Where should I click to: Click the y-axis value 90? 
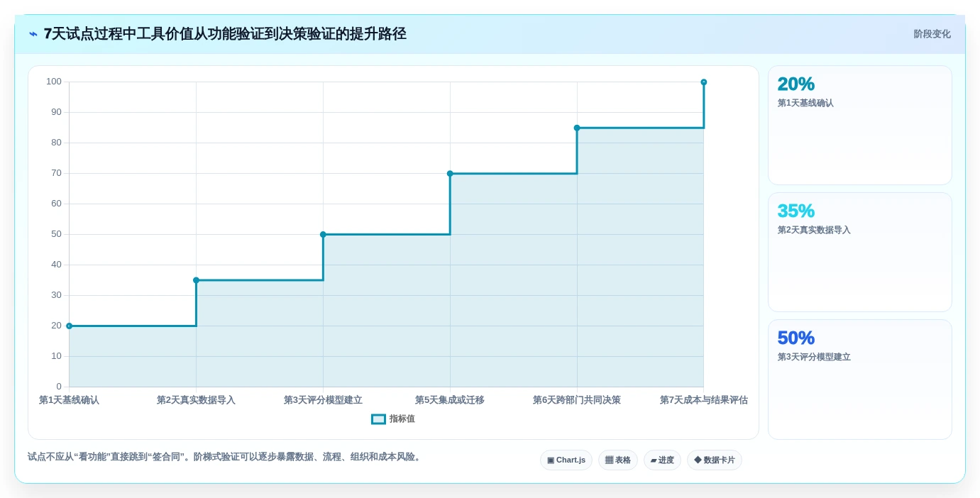coord(56,112)
